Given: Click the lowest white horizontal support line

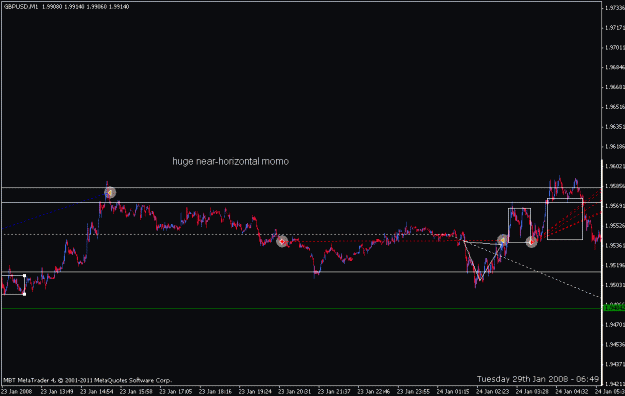Looking at the screenshot, I should pyautogui.click(x=301, y=272).
